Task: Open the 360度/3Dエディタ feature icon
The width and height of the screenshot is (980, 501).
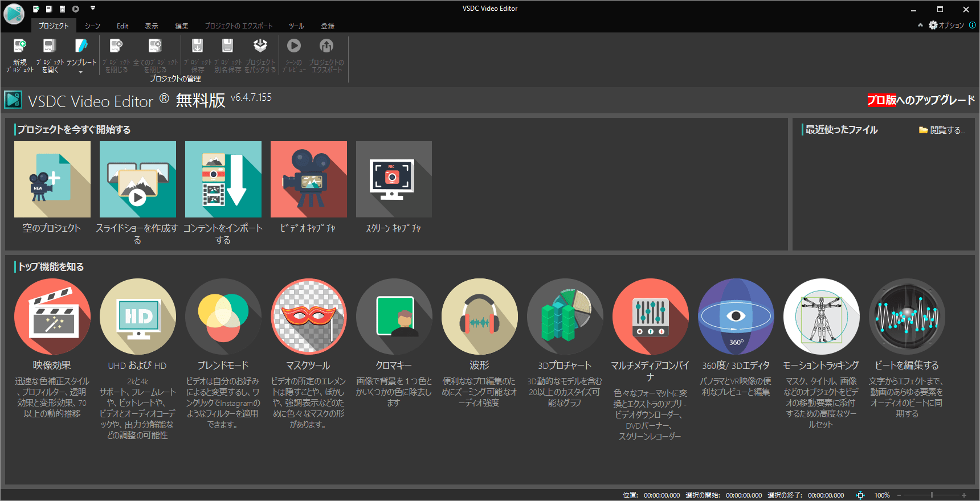Action: [736, 317]
